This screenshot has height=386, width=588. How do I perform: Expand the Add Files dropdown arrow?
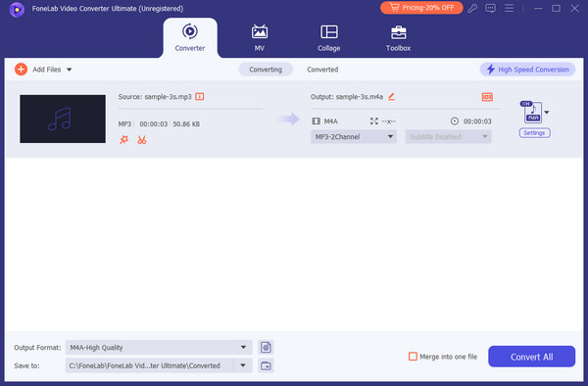pos(69,70)
